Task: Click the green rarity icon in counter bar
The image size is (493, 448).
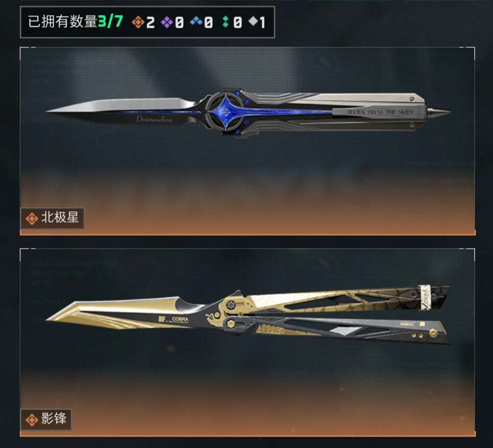Action: (225, 22)
